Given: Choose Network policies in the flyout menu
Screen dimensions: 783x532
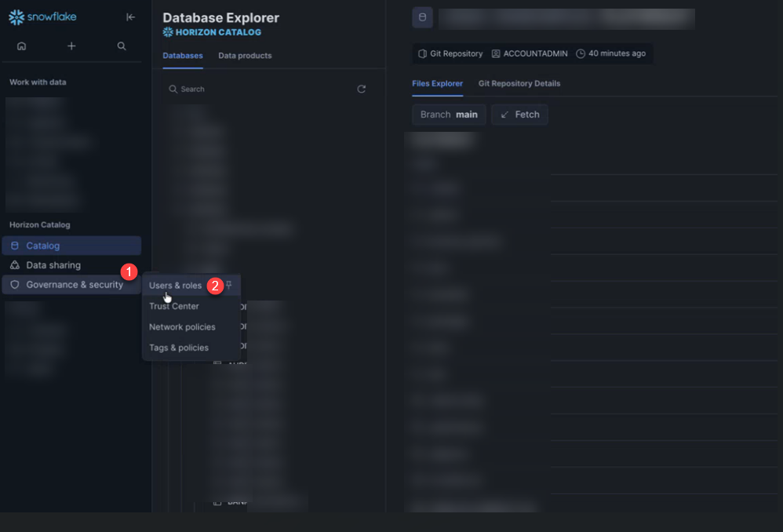Looking at the screenshot, I should click(182, 327).
